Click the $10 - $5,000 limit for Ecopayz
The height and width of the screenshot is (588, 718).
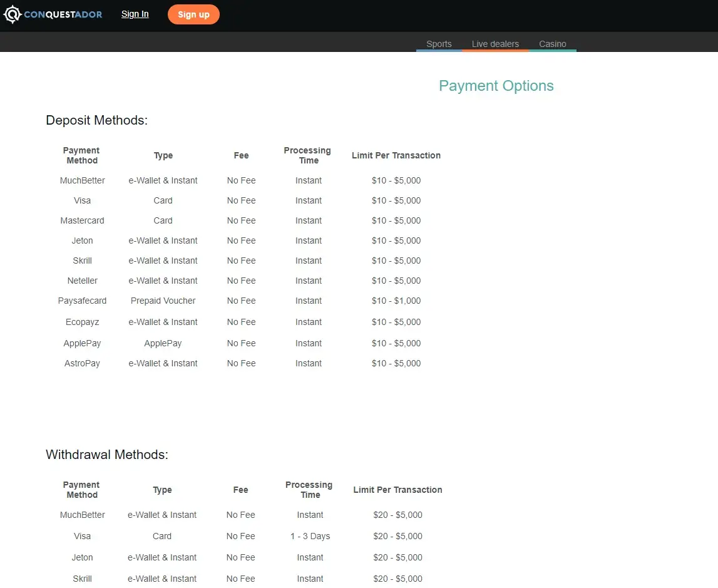pos(396,322)
